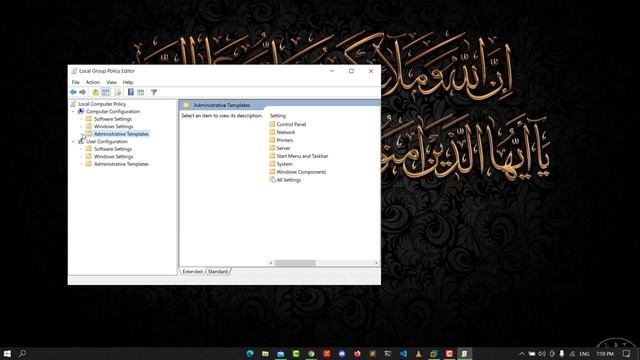640x360 pixels.
Task: Expand Software Settings under Computer Configuration
Action: (81, 119)
